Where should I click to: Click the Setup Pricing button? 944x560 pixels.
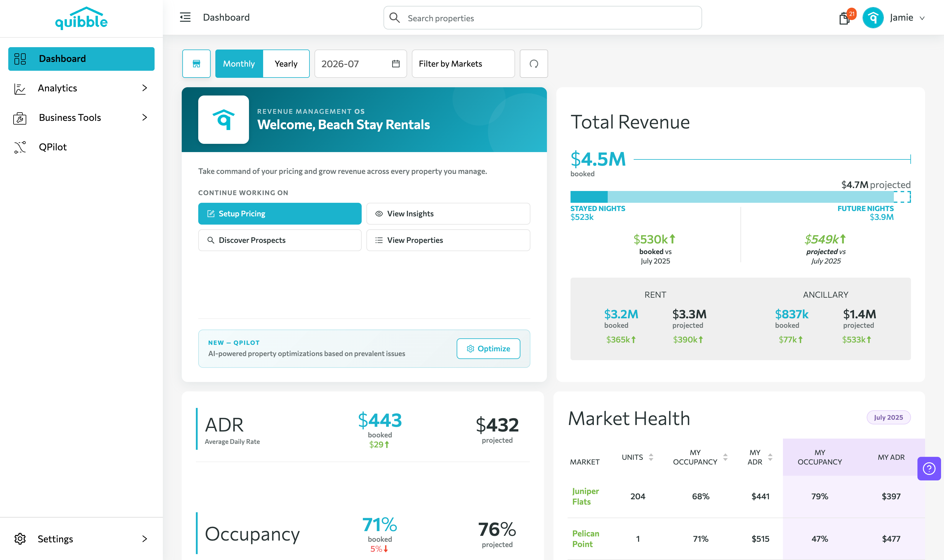pos(280,214)
